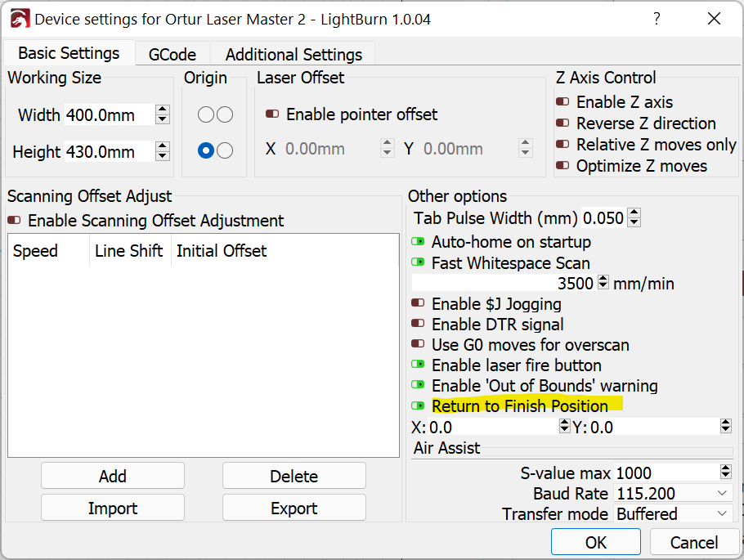This screenshot has width=744, height=560.
Task: Toggle Enable DTR signal
Action: (x=418, y=323)
